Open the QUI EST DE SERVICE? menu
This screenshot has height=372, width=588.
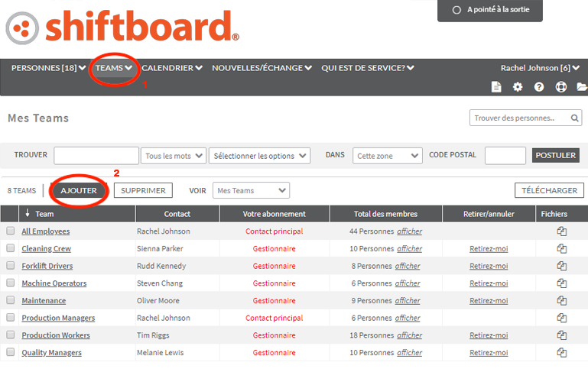pos(368,68)
